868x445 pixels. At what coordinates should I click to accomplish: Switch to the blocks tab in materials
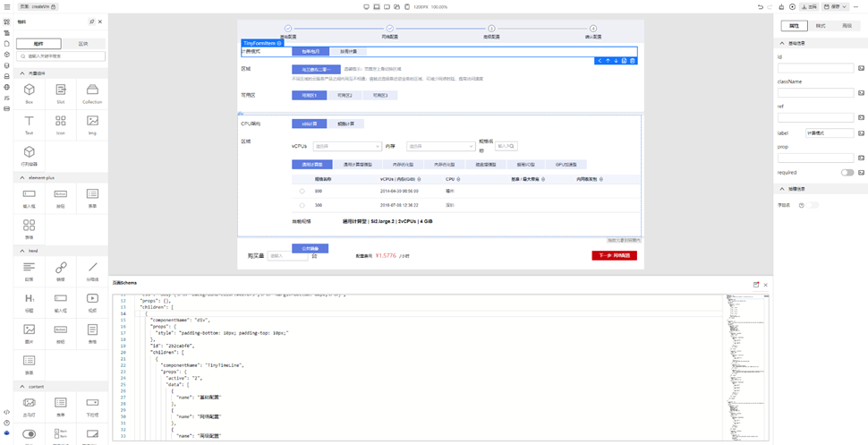pos(83,44)
